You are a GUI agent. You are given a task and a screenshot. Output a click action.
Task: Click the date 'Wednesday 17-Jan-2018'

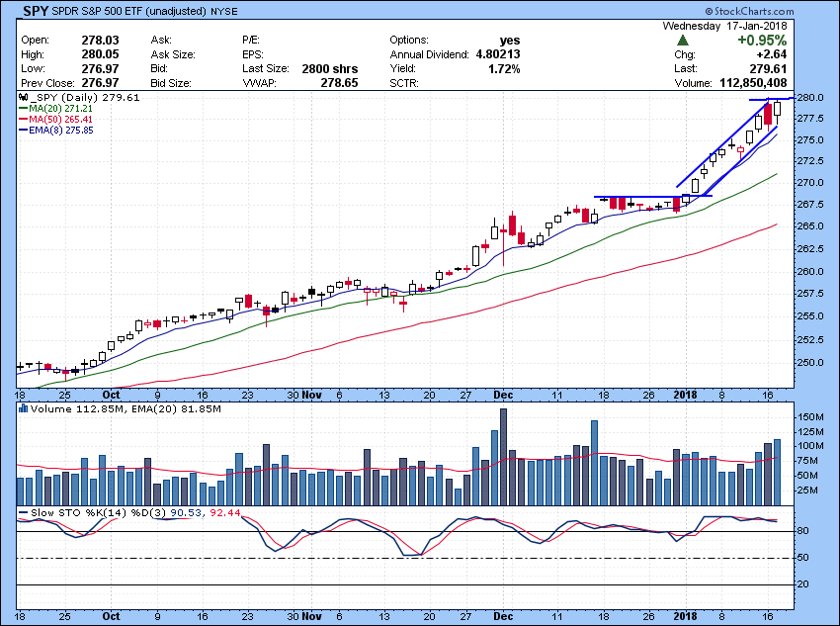tap(724, 26)
